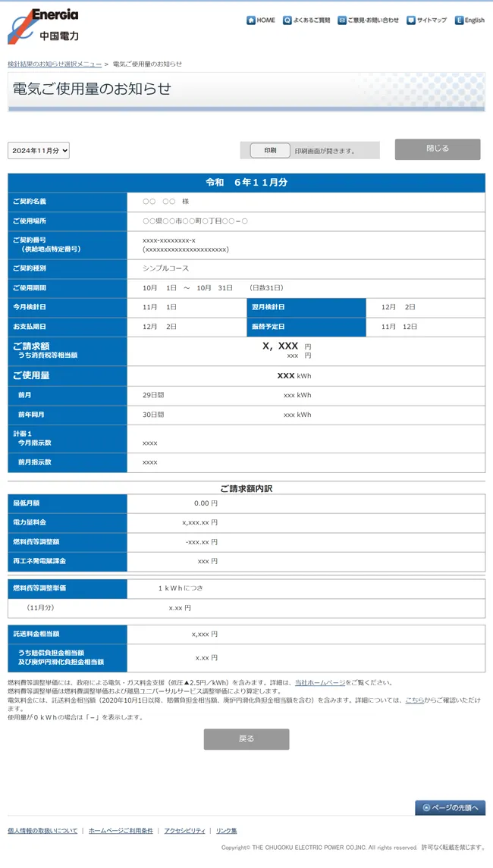
Task: Click the ご意見・お問い合わせ envelope icon
Action: pyautogui.click(x=342, y=20)
